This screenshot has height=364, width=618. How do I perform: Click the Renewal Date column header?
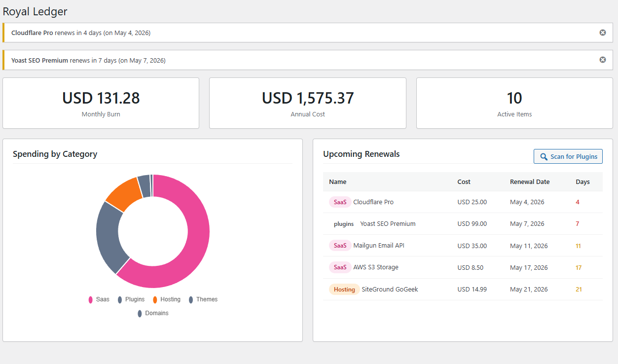[530, 182]
